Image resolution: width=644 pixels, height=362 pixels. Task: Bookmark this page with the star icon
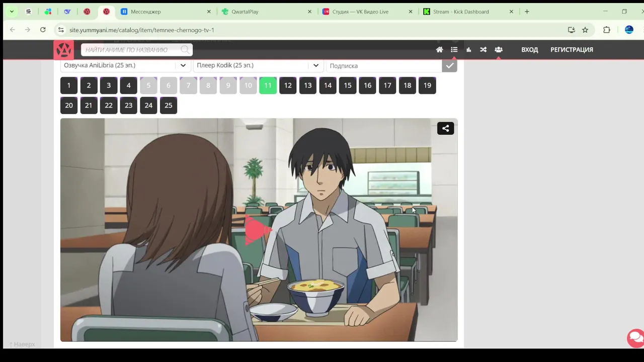point(585,30)
